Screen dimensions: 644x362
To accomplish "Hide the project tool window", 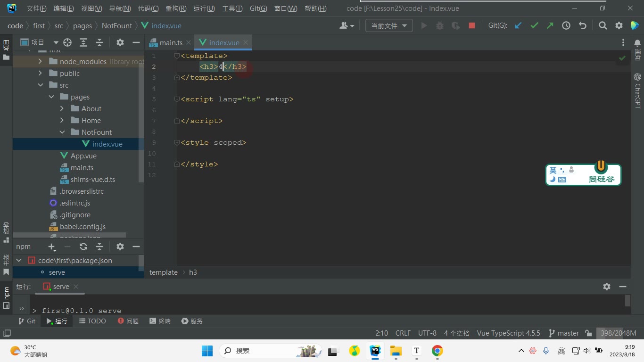I will 136,42.
